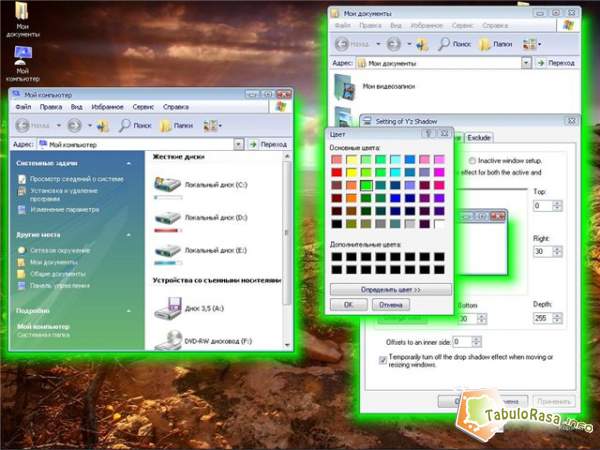Click Просмотр сведений о системе task
The width and height of the screenshot is (600, 450).
point(77,179)
